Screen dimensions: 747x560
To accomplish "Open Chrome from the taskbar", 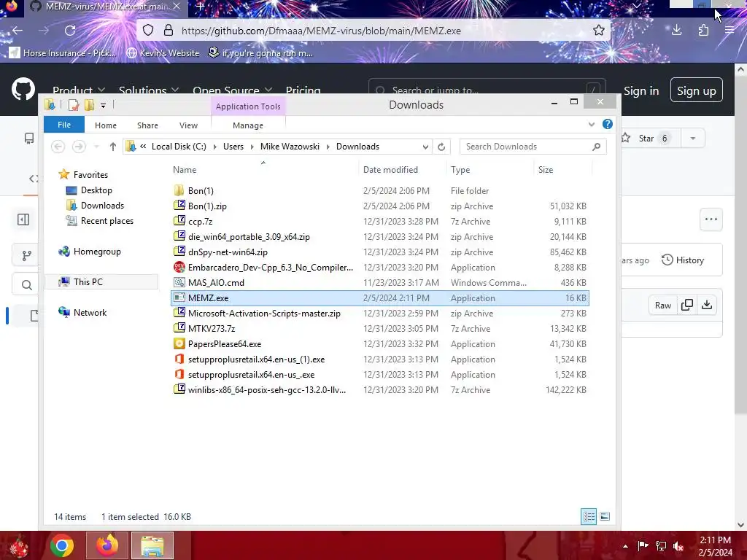I will pos(62,545).
